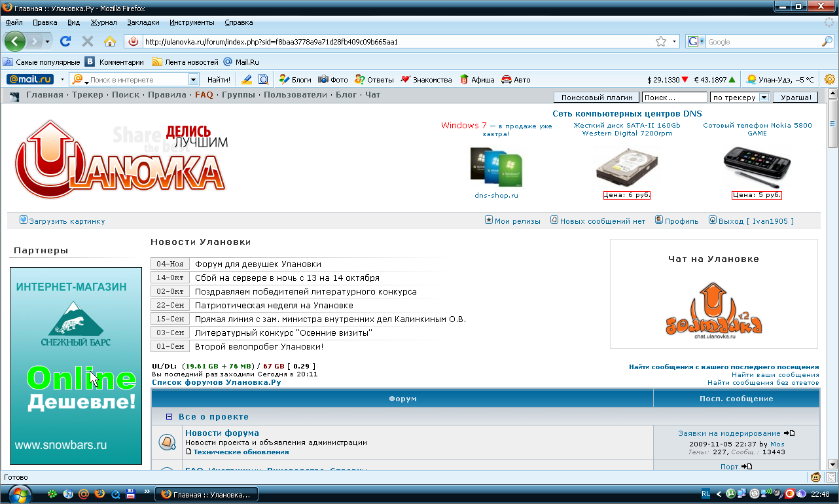Click the Snow Bars интернет-магазин banner
Screen dimensions: 839x504
pyautogui.click(x=76, y=366)
